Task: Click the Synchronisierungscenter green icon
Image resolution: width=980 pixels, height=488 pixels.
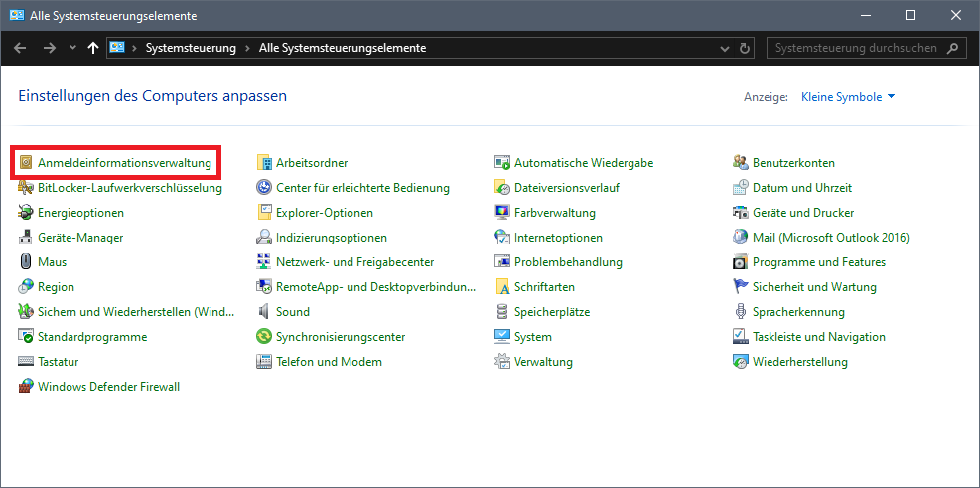Action: [x=264, y=337]
